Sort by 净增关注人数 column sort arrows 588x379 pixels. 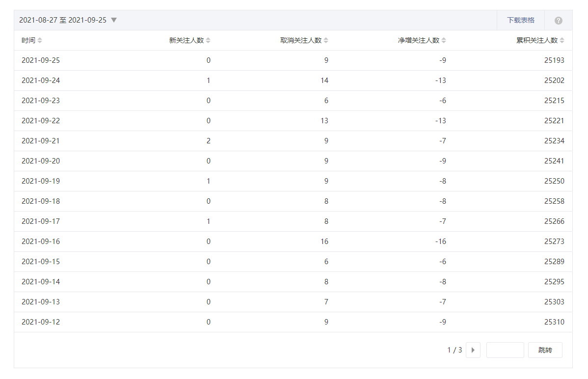(x=444, y=40)
